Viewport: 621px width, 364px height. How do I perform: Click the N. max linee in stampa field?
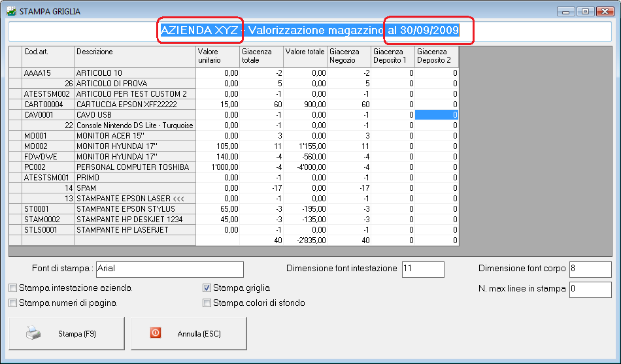(590, 290)
